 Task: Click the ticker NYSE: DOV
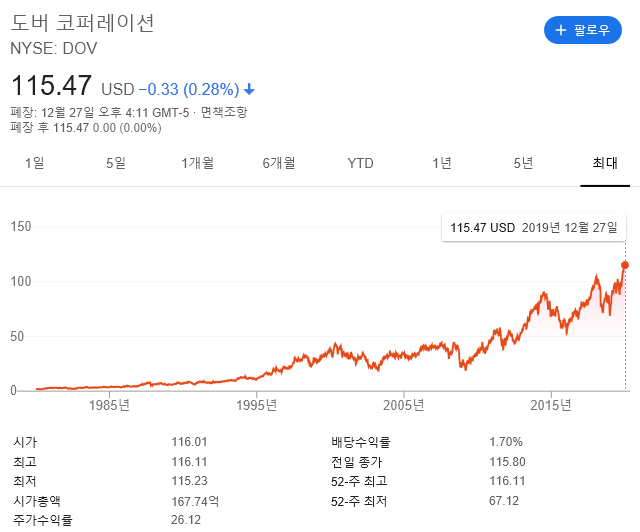click(x=53, y=48)
